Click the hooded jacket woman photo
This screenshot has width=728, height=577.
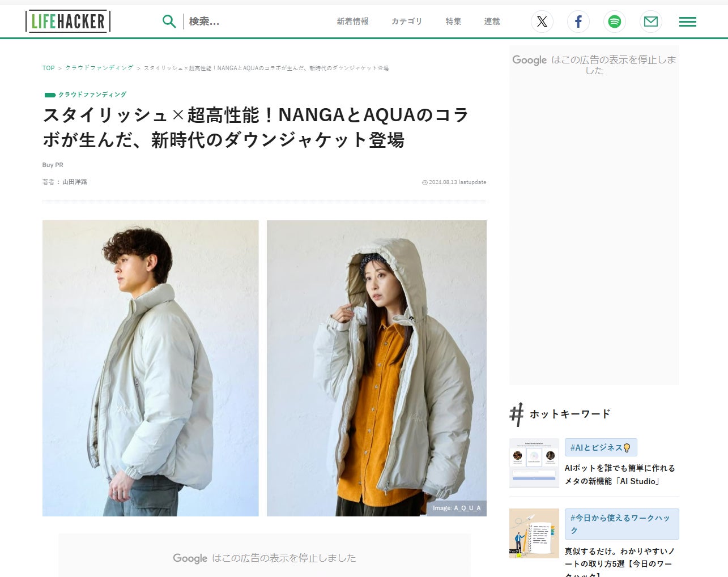(x=377, y=368)
